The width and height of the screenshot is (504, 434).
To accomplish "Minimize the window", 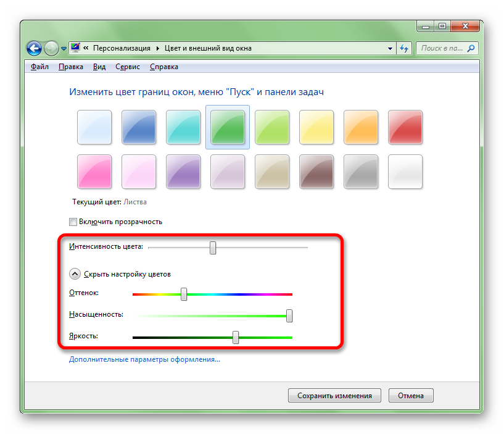I will [x=426, y=27].
